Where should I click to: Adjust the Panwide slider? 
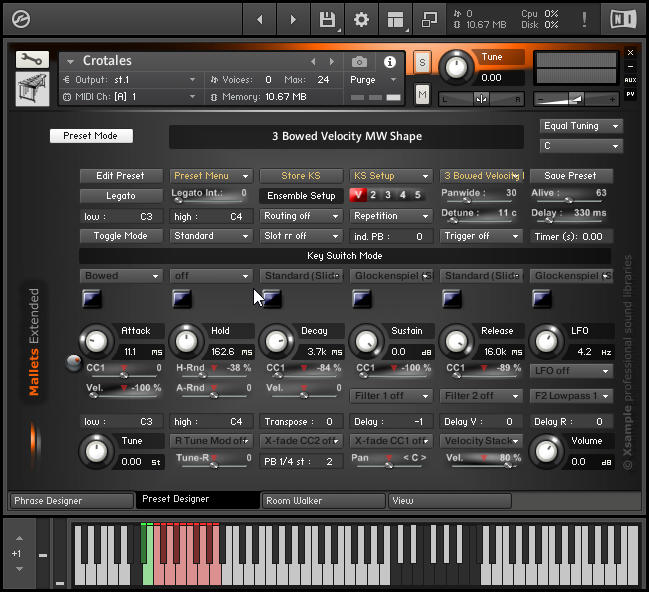[466, 200]
